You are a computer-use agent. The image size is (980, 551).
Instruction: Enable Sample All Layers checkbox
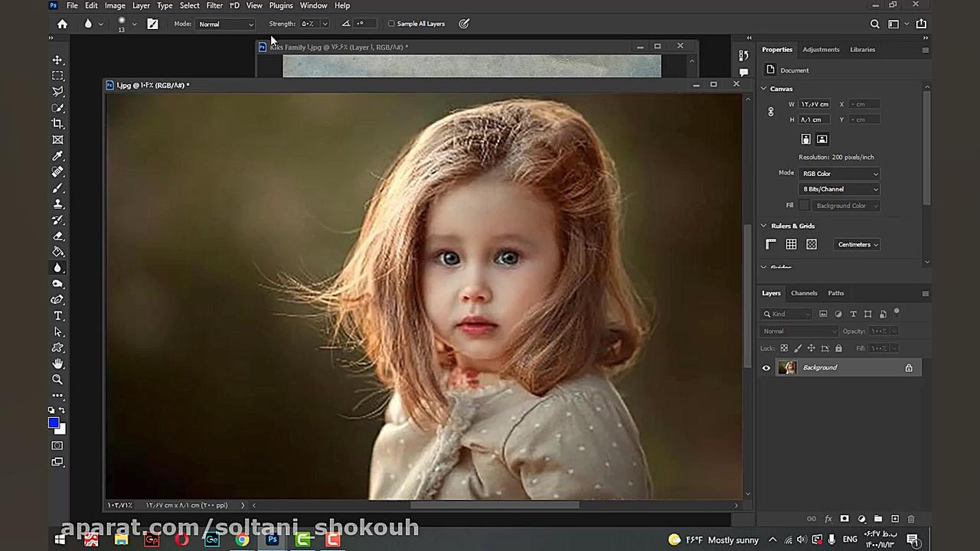point(392,24)
